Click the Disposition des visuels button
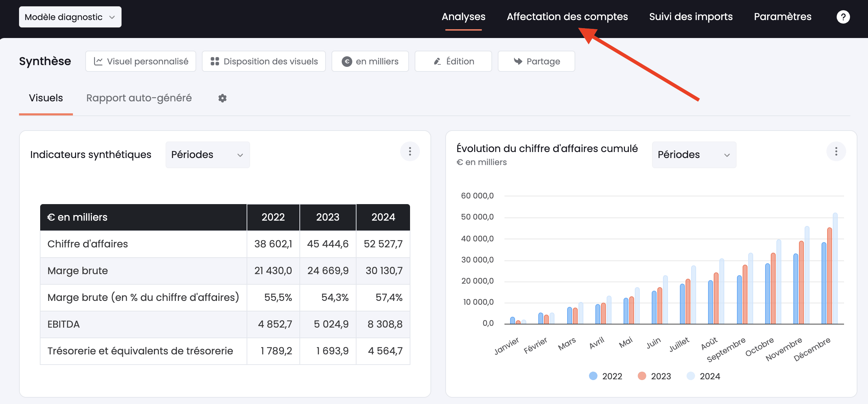Viewport: 868px width, 404px height. 264,61
